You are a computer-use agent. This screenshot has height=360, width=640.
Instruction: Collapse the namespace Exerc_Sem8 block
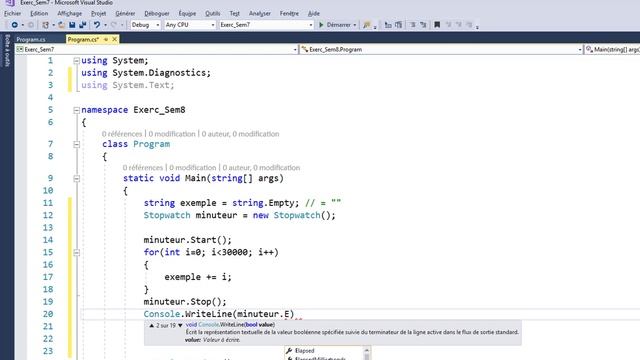tap(76, 110)
